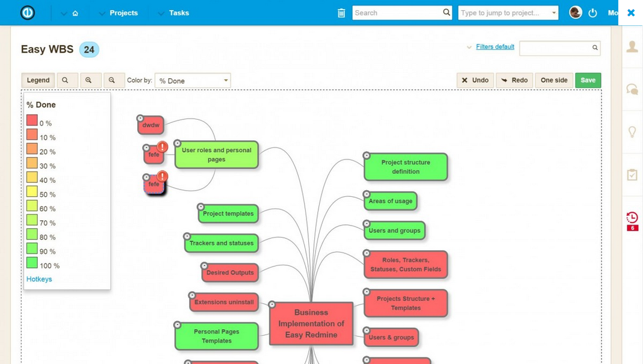The image size is (643, 364).
Task: Click in the top Search field
Action: click(x=397, y=13)
